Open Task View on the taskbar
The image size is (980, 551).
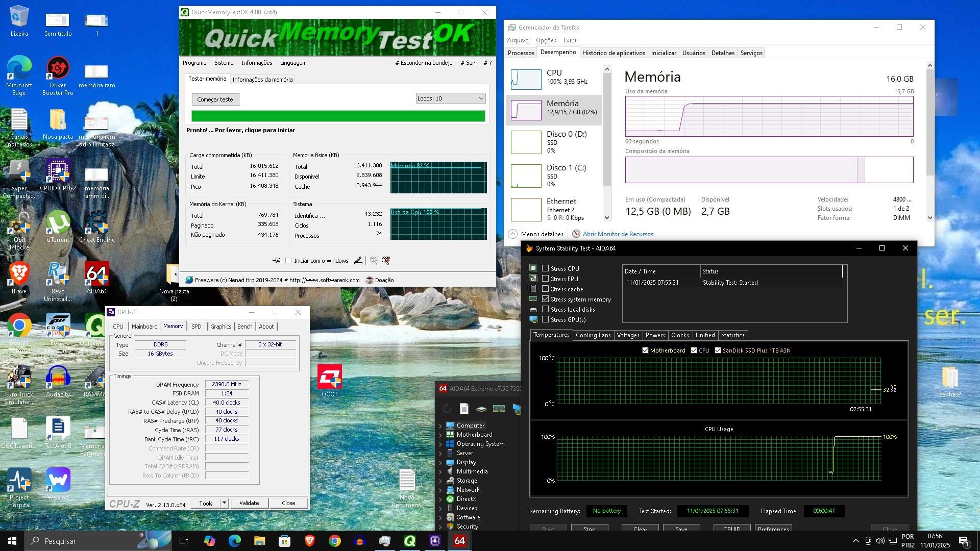click(184, 541)
